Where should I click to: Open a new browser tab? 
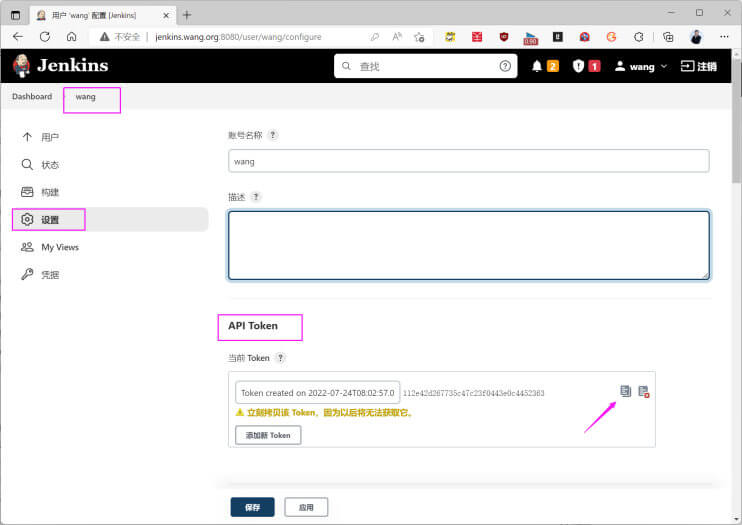click(187, 15)
